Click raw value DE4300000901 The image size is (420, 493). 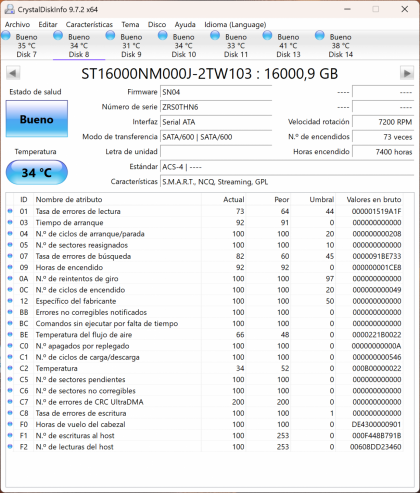(376, 424)
